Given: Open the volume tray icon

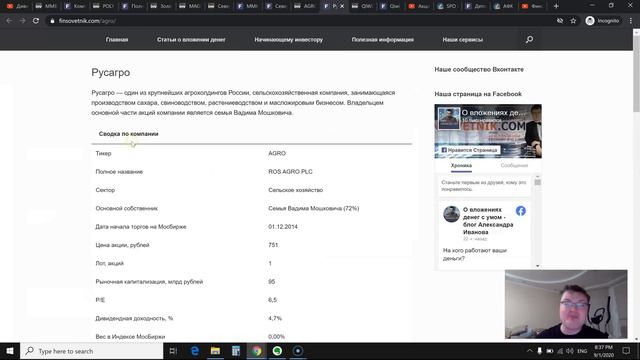Looking at the screenshot, I should click(x=570, y=351).
